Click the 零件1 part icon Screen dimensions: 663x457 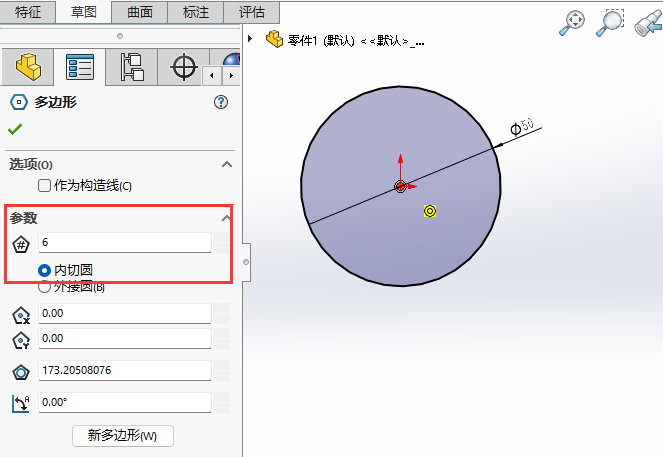(x=274, y=39)
